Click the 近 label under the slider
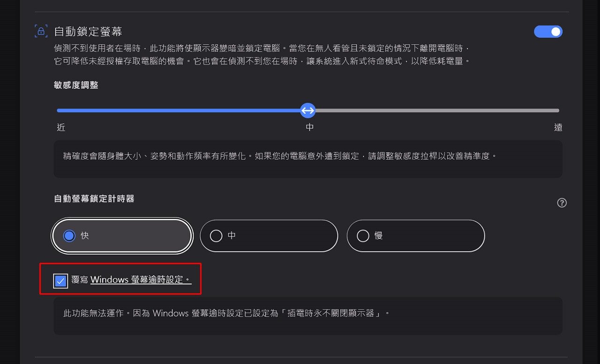Screen dimensions: 600x364 [x=61, y=127]
